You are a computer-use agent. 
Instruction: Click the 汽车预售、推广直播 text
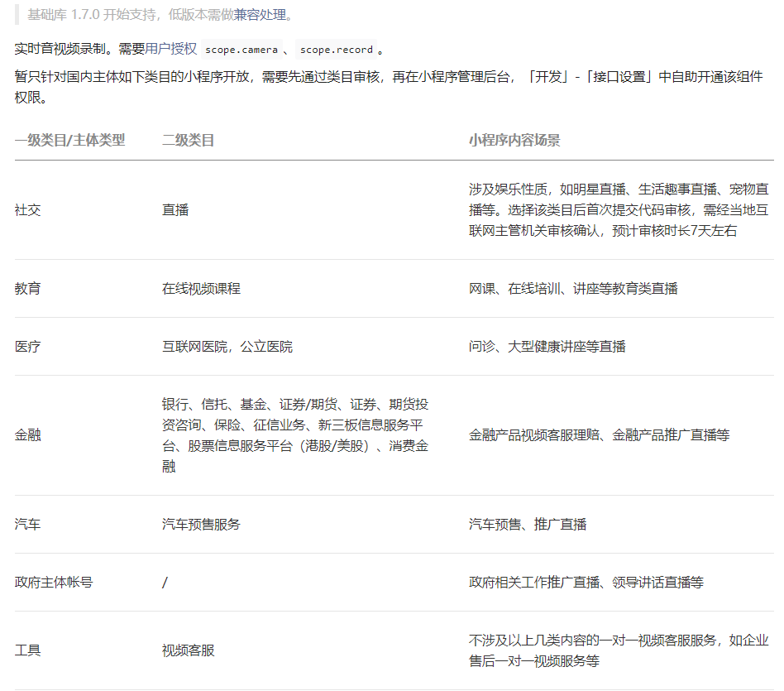[x=528, y=525]
